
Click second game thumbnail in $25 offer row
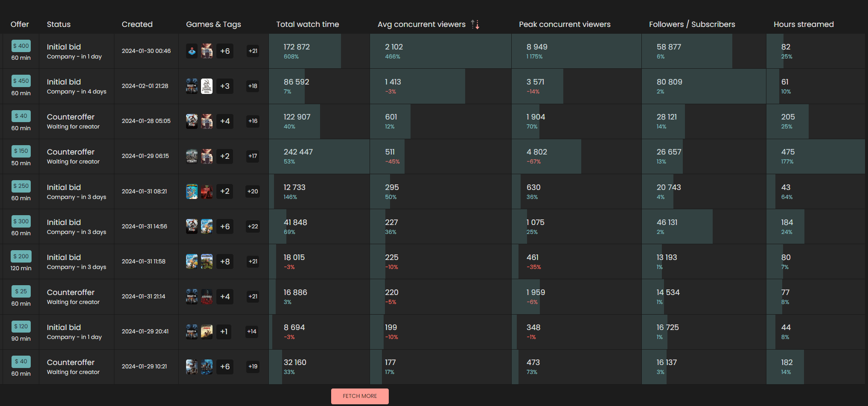[207, 297]
